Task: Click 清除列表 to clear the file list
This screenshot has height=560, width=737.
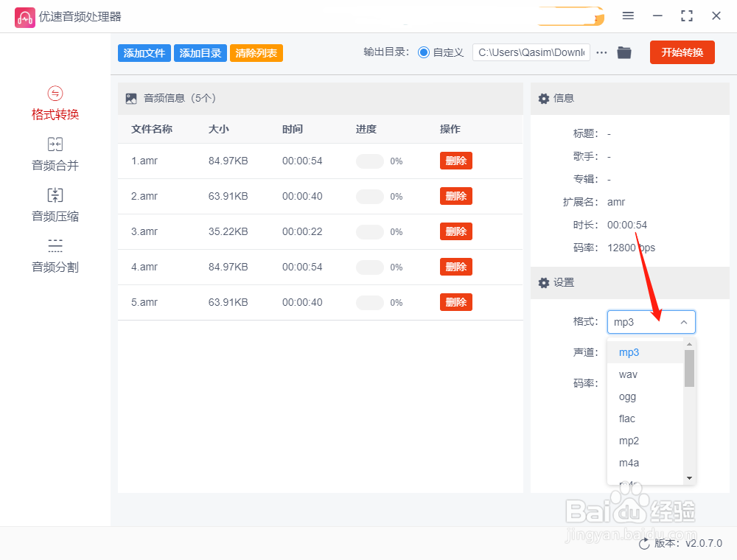Action: tap(256, 52)
